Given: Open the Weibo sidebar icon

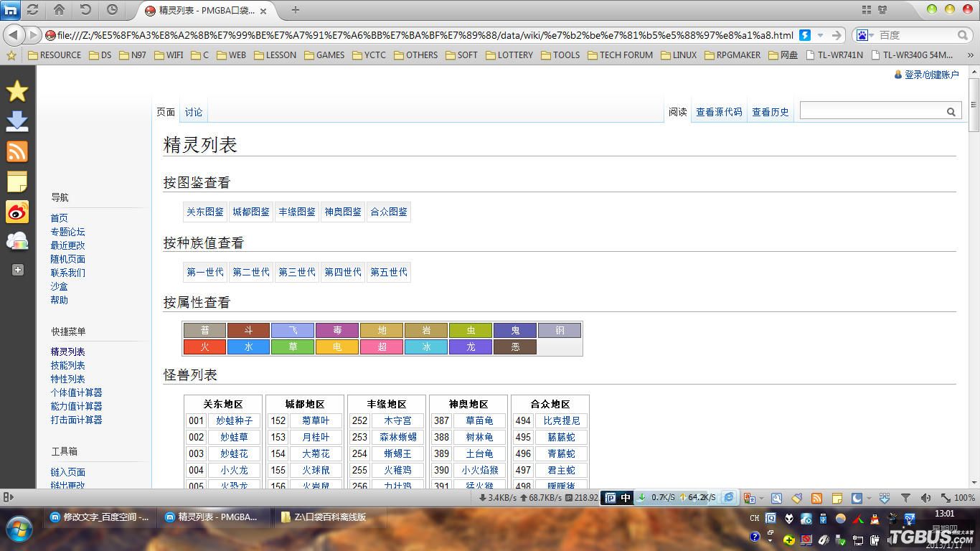Looking at the screenshot, I should point(17,212).
